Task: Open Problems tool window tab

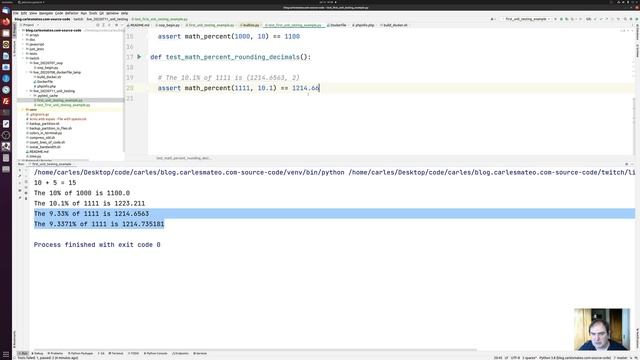Action: tap(56, 353)
